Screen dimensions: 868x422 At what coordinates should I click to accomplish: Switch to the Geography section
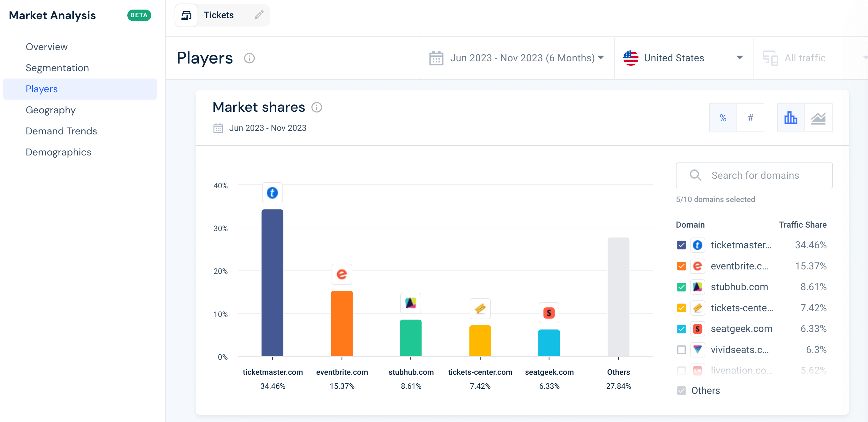point(50,110)
